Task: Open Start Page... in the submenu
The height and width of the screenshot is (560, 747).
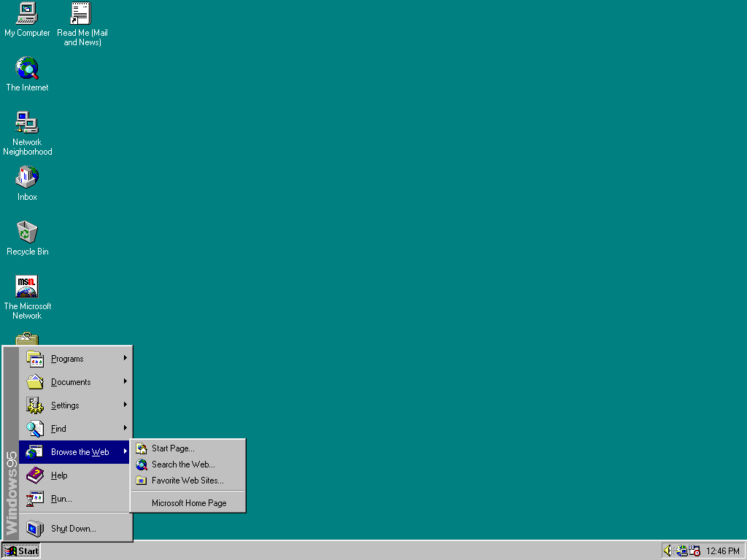Action: (188, 448)
